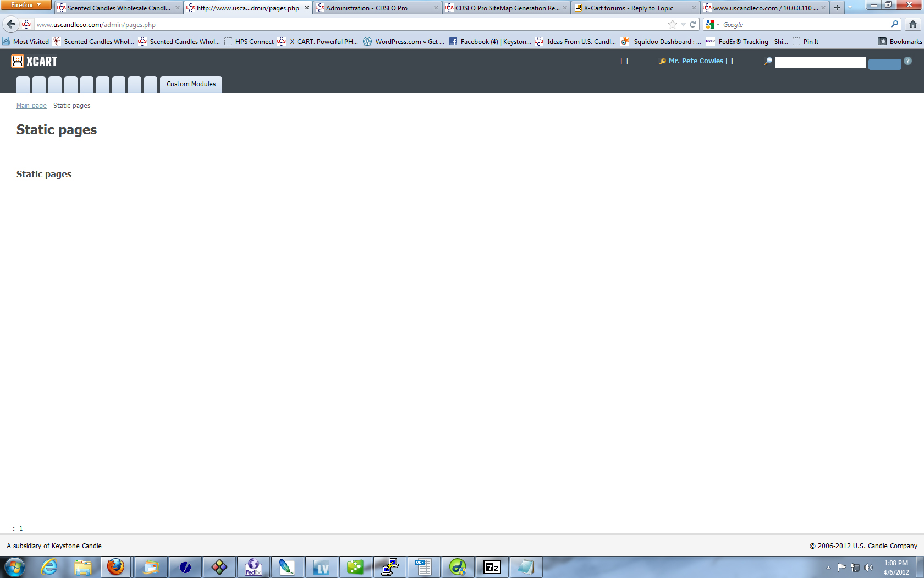
Task: Reload the page using the refresh icon
Action: point(693,24)
